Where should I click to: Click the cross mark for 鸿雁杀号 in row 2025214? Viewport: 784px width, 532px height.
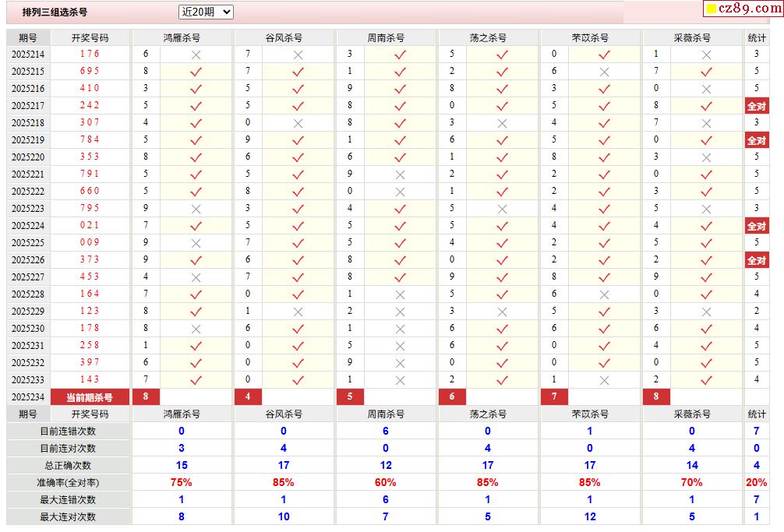(x=196, y=55)
